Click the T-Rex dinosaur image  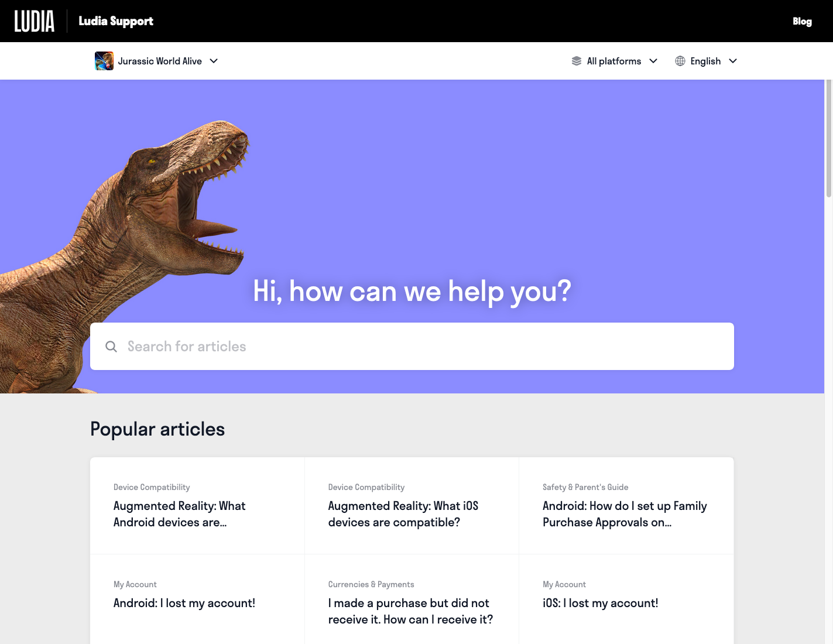coord(135,234)
